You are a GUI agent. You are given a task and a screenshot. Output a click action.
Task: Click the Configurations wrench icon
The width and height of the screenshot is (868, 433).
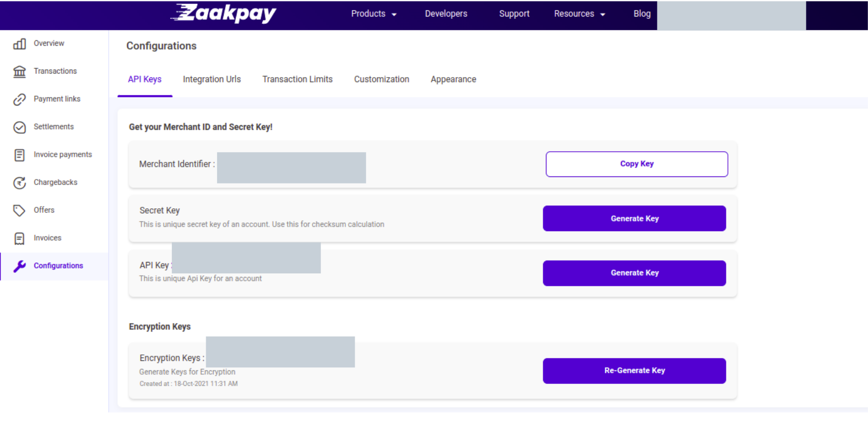pyautogui.click(x=19, y=266)
